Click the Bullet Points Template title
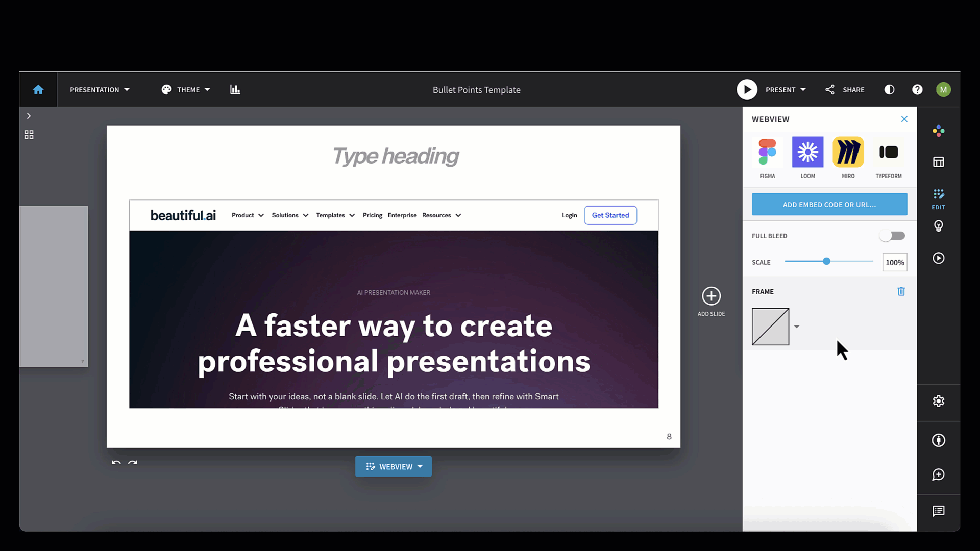980x551 pixels. [476, 90]
